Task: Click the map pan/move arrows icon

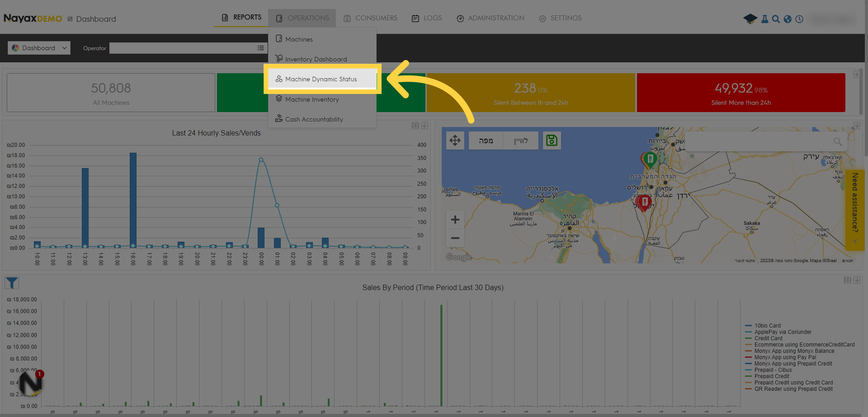Action: click(455, 141)
